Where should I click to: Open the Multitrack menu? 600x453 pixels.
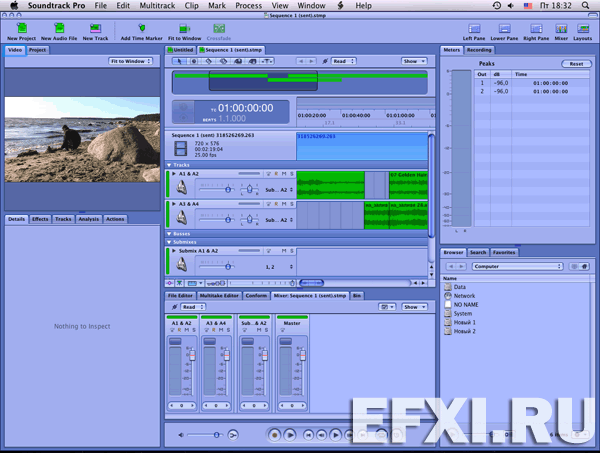[x=157, y=5]
